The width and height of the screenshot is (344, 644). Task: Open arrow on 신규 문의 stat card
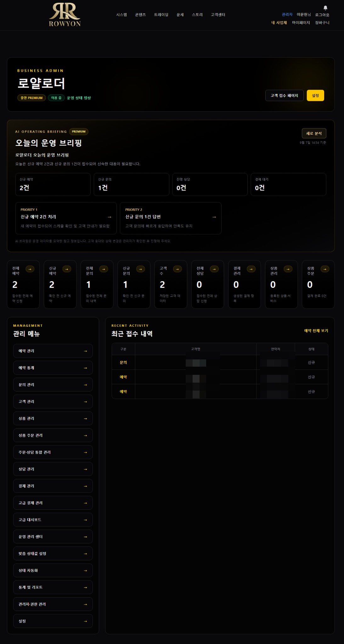click(140, 269)
